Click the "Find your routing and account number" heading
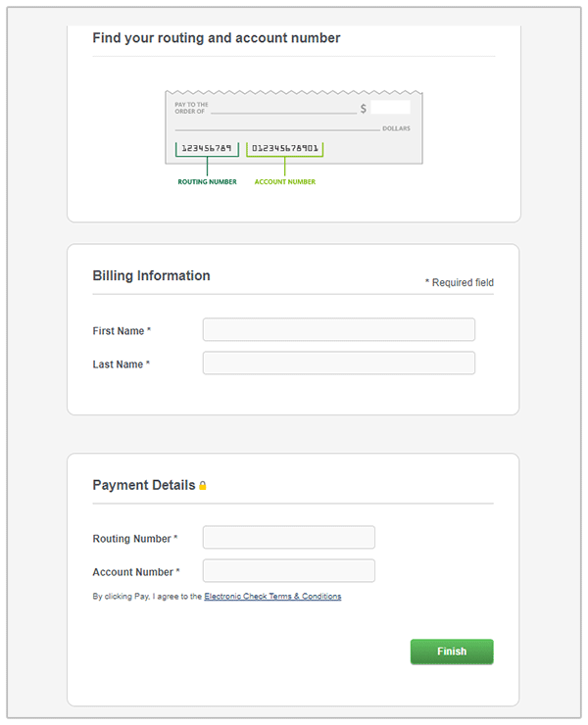This screenshot has width=588, height=725. (x=217, y=38)
